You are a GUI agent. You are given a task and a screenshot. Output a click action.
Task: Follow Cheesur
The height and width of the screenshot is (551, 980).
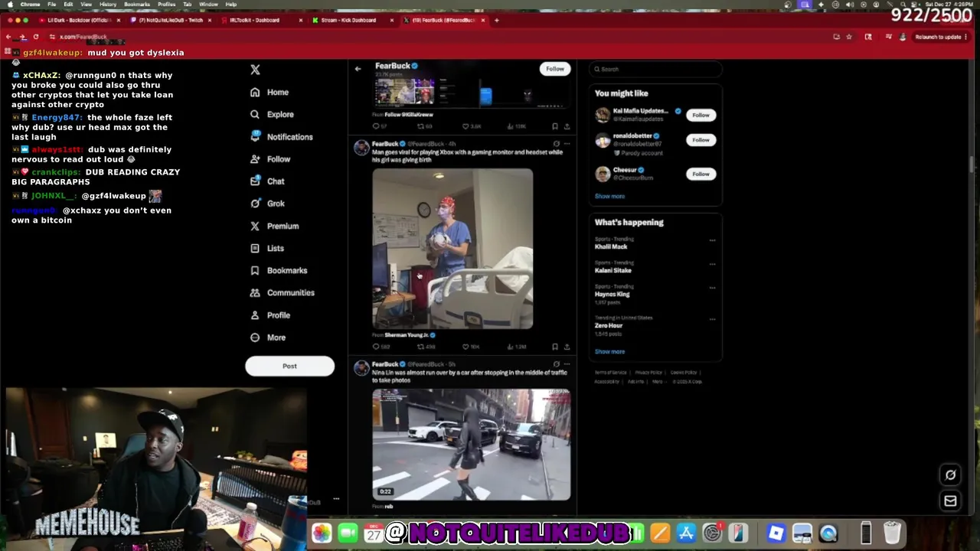tap(701, 174)
